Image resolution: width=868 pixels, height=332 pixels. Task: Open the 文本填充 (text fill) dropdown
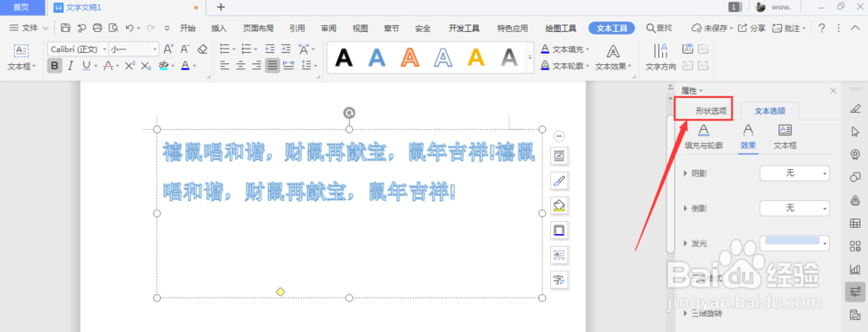tap(565, 49)
